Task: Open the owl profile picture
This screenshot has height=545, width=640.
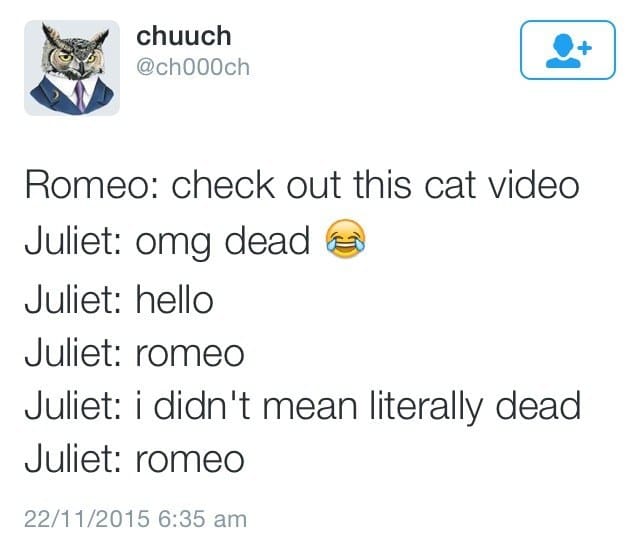Action: (x=72, y=68)
